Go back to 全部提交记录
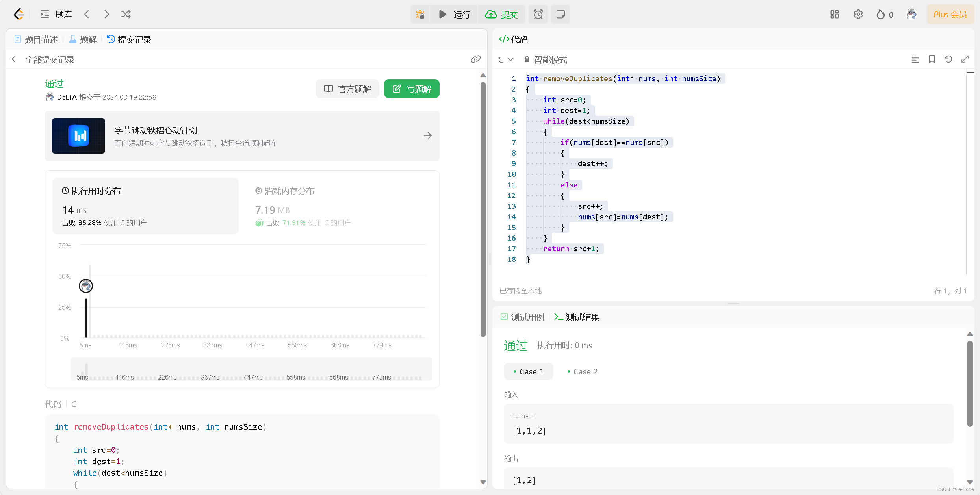 pyautogui.click(x=43, y=59)
